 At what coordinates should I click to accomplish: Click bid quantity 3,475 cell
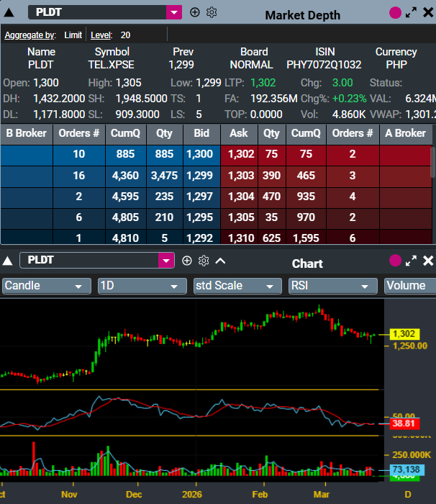[x=165, y=176]
